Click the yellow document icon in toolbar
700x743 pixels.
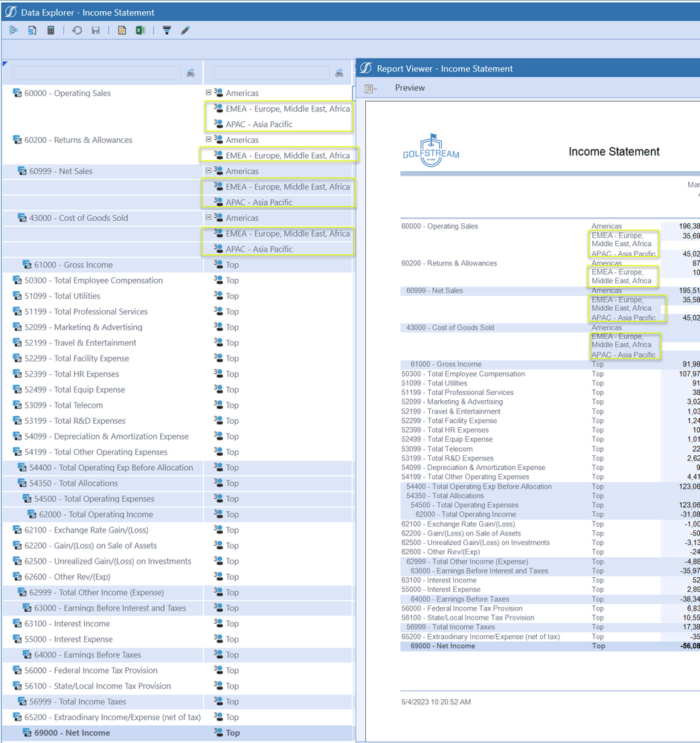point(122,30)
